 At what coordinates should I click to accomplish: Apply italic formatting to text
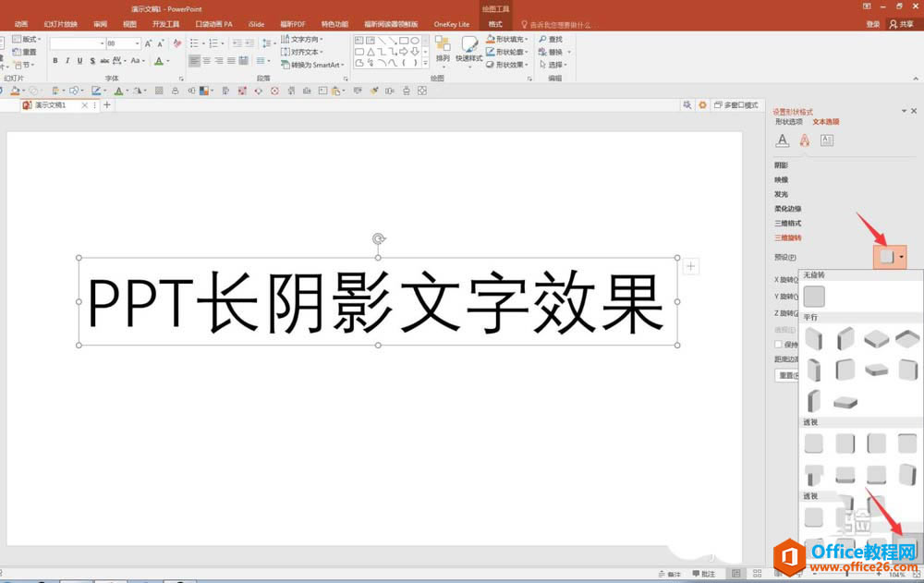tap(67, 61)
